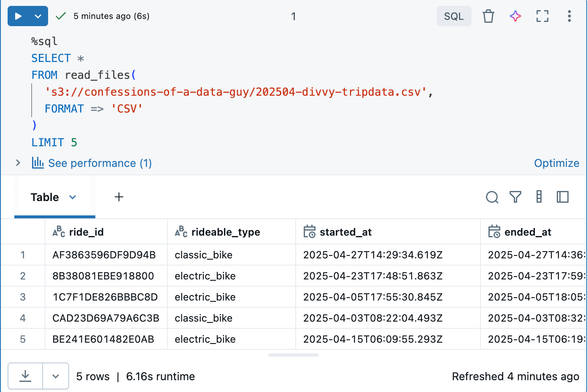Click the string type icon beside rideable_type
Viewport: 588px width, 392px height.
point(181,232)
